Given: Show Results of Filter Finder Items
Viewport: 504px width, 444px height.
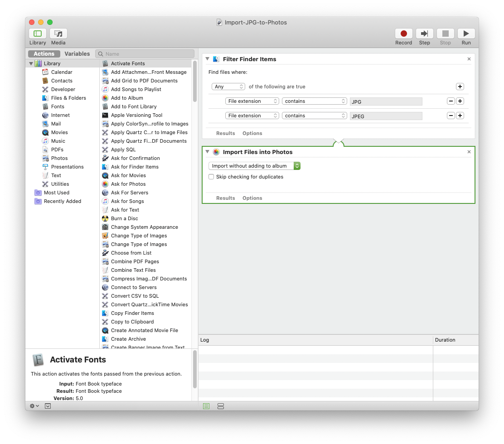Looking at the screenshot, I should [x=226, y=133].
